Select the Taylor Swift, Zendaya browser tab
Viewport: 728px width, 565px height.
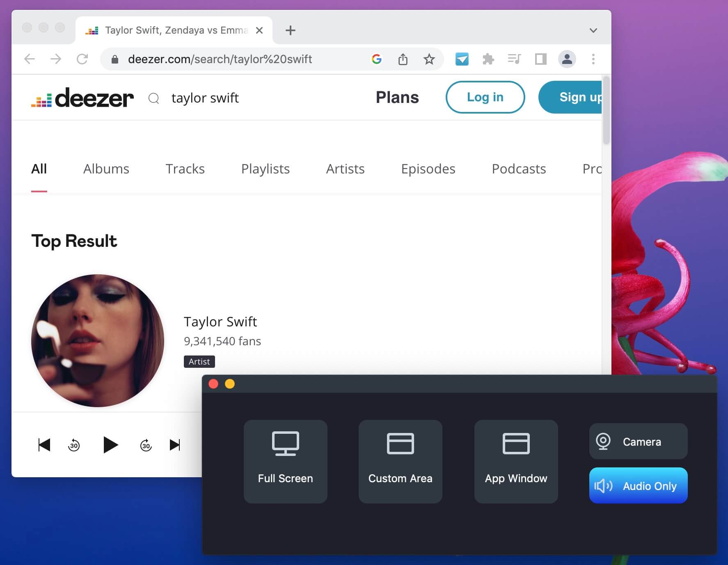click(x=174, y=30)
